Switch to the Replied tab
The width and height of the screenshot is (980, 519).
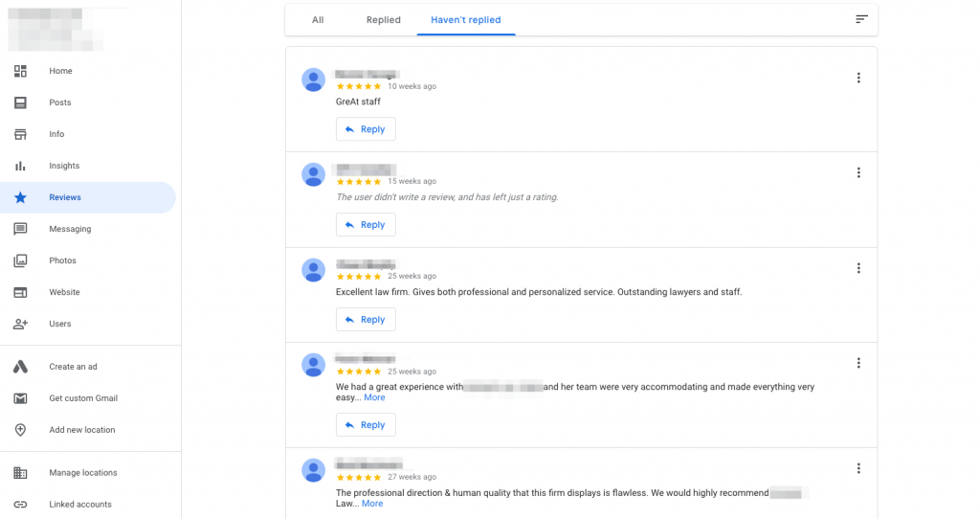[x=383, y=20]
